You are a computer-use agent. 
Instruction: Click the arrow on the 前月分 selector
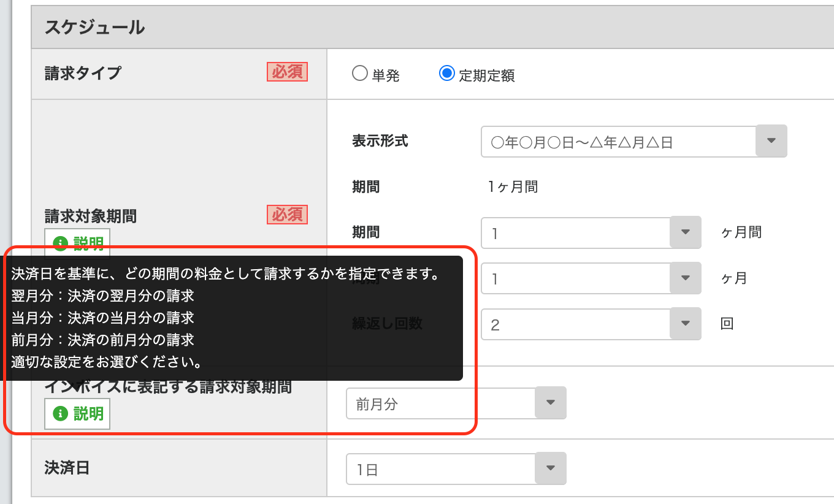click(x=550, y=403)
